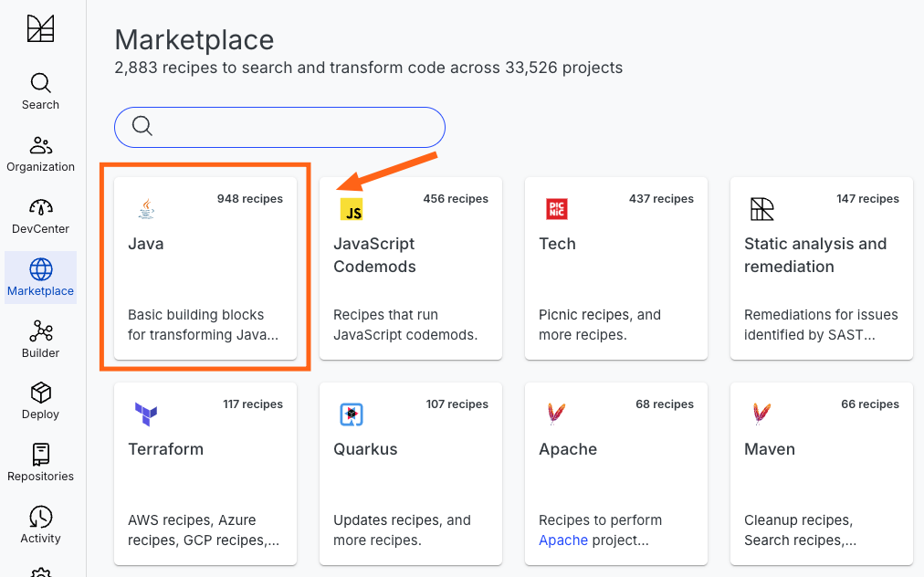
Task: Open the Tech card title
Action: 557,244
